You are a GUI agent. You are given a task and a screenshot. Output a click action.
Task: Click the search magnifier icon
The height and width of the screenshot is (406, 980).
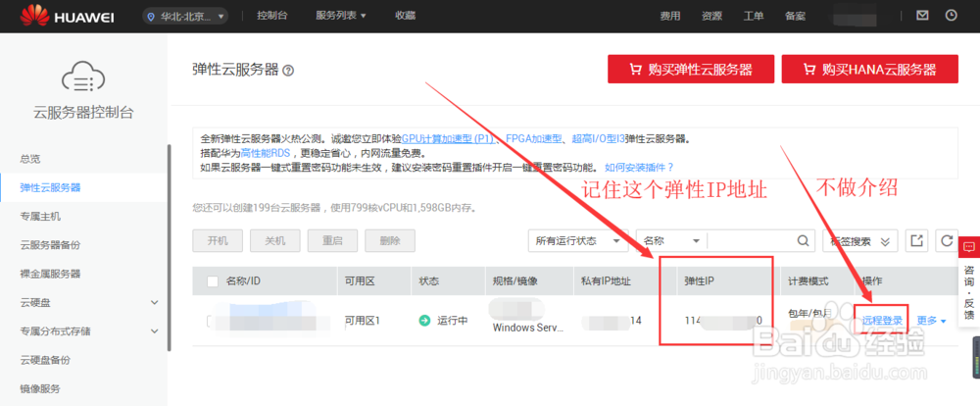[x=804, y=241]
